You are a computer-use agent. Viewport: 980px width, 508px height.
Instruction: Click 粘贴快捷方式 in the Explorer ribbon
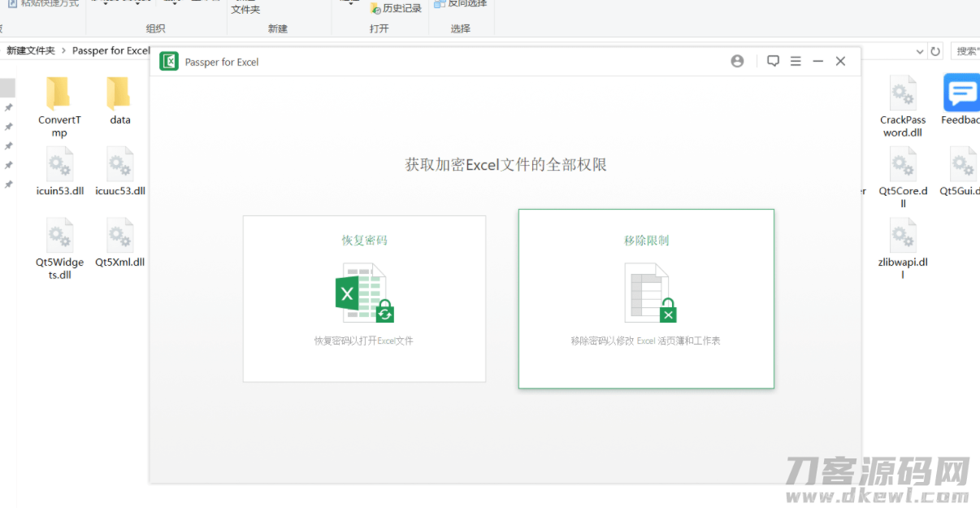coord(43,4)
